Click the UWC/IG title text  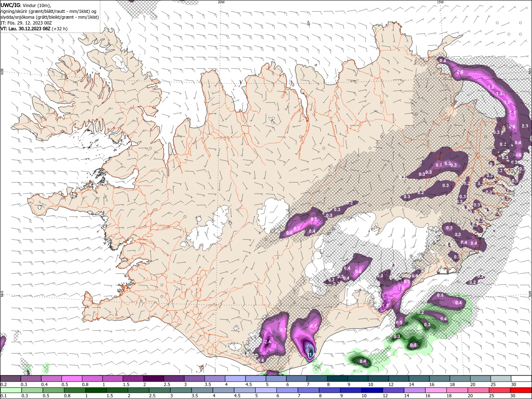click(10, 5)
